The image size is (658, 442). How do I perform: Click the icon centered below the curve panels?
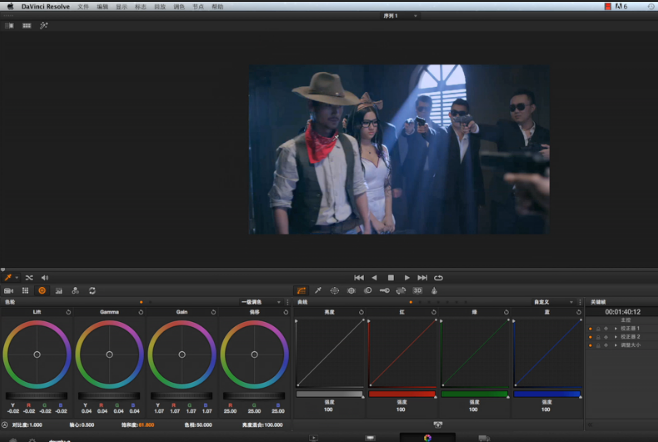(x=438, y=424)
